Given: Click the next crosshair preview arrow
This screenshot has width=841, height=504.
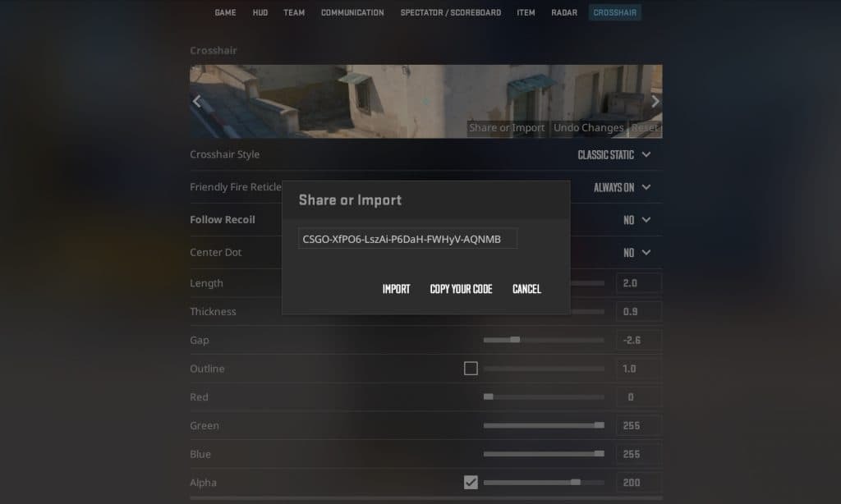Looking at the screenshot, I should pos(655,101).
